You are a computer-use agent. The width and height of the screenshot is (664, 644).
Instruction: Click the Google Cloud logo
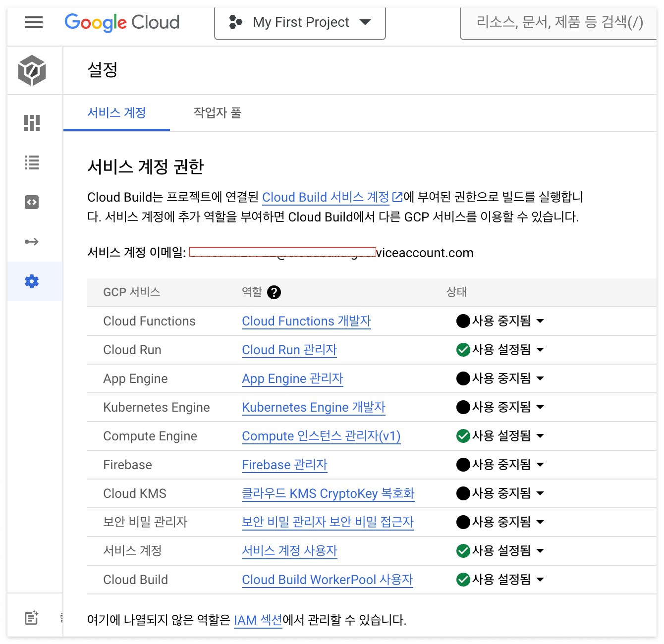[122, 22]
